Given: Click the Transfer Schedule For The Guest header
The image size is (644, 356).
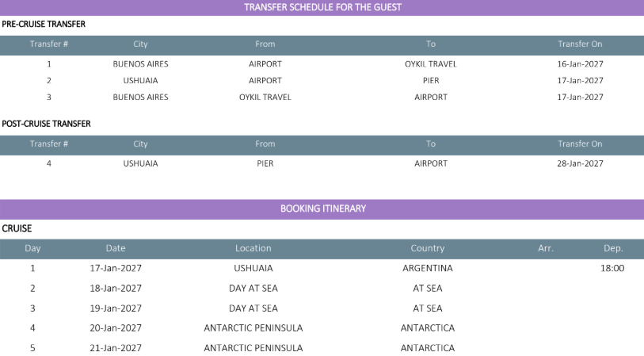Looking at the screenshot, I should [x=322, y=7].
